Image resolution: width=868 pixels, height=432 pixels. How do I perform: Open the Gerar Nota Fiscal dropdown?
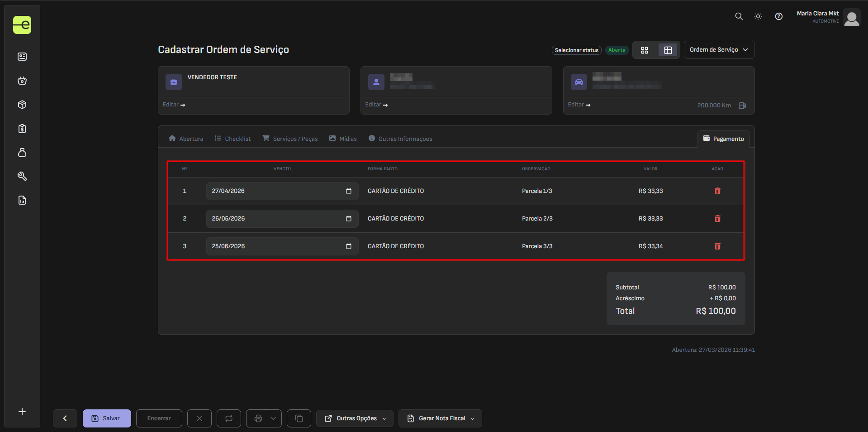pyautogui.click(x=440, y=418)
